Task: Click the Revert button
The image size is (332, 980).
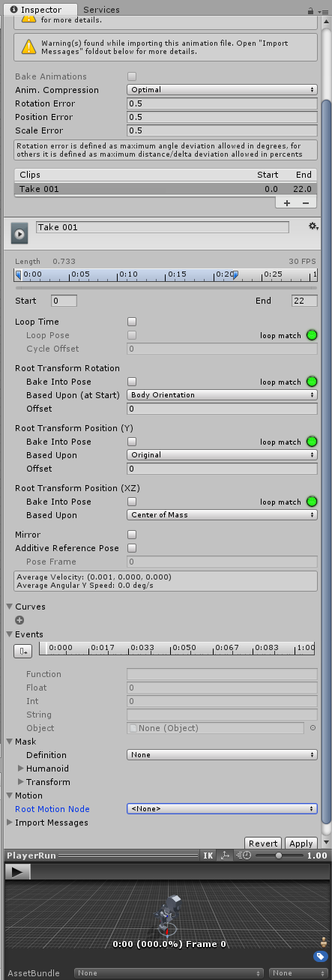Action: 263,844
